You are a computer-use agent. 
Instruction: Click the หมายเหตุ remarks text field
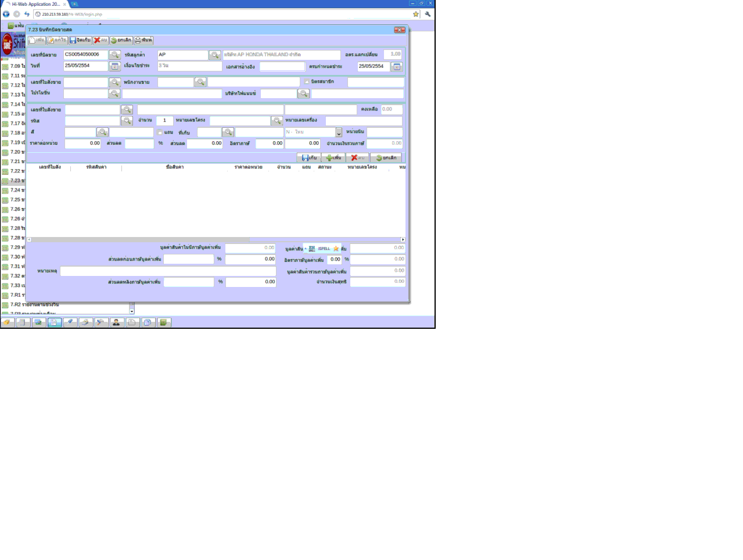click(x=168, y=271)
